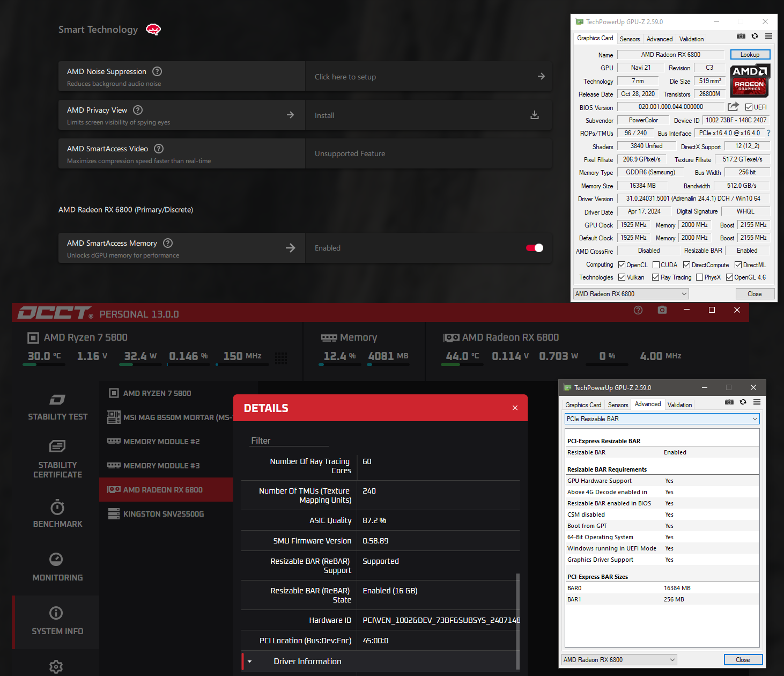
Task: Click the Filter input field in Details
Action: click(x=290, y=440)
